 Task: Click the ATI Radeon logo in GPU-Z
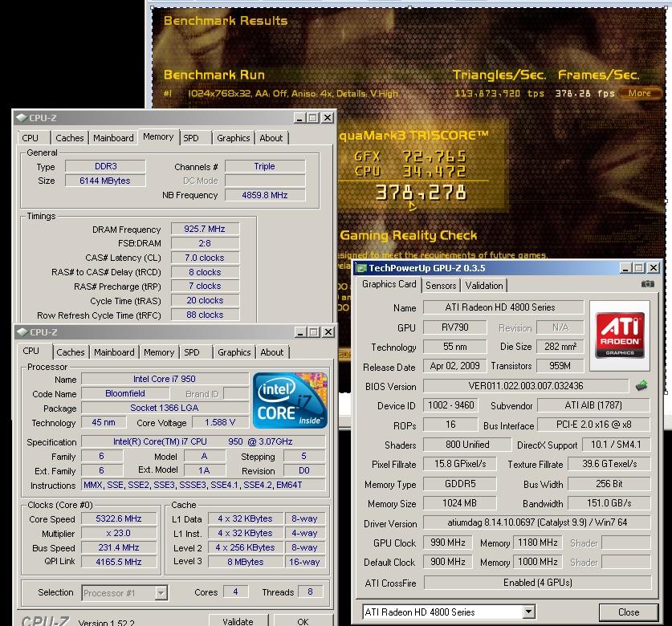620,335
